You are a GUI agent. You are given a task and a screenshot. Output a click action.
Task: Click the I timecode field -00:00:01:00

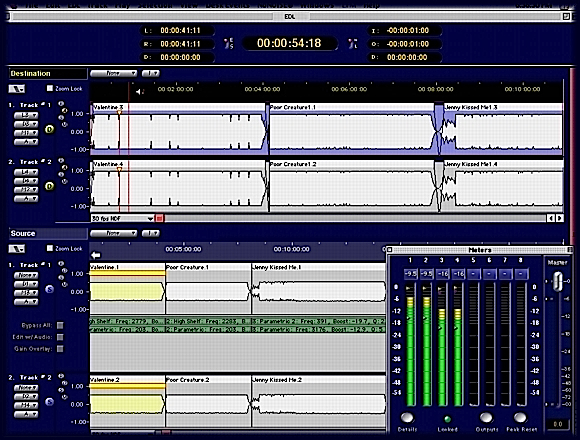click(405, 30)
